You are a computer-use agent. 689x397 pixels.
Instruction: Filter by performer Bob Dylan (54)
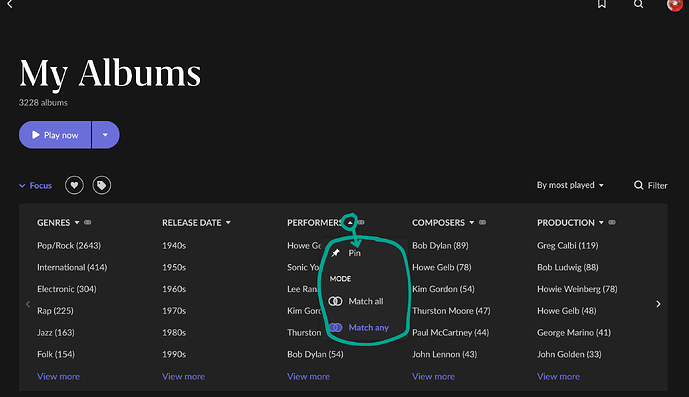pos(315,354)
